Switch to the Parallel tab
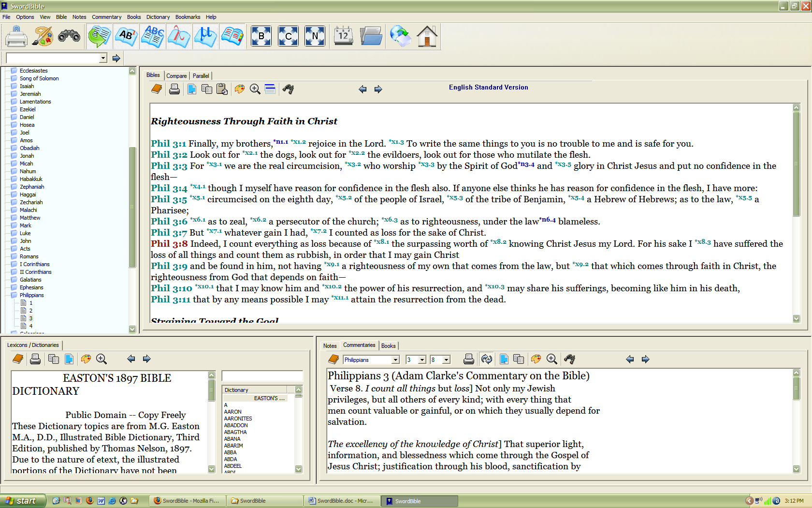The height and width of the screenshot is (508, 812). (201, 76)
